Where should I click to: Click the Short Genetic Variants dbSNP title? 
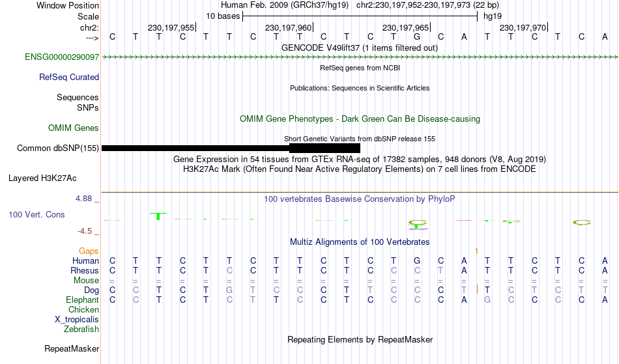click(x=360, y=139)
